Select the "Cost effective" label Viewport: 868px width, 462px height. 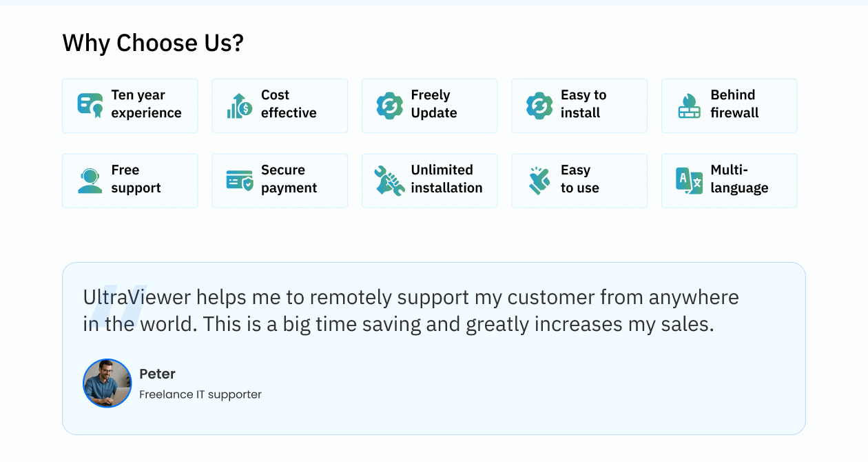289,104
